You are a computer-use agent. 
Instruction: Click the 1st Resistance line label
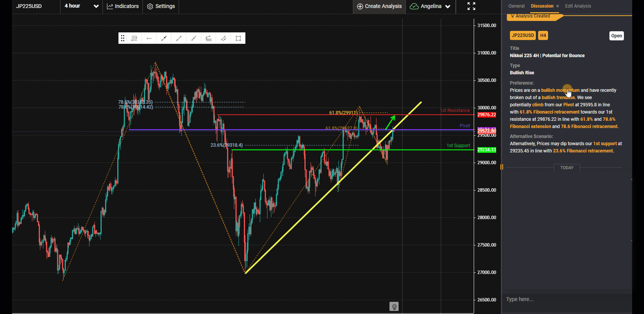pyautogui.click(x=455, y=110)
